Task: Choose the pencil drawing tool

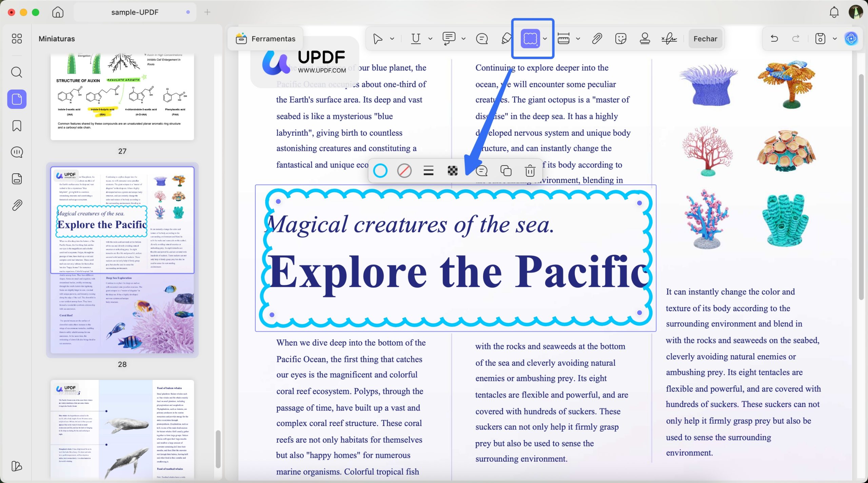Action: coord(506,39)
